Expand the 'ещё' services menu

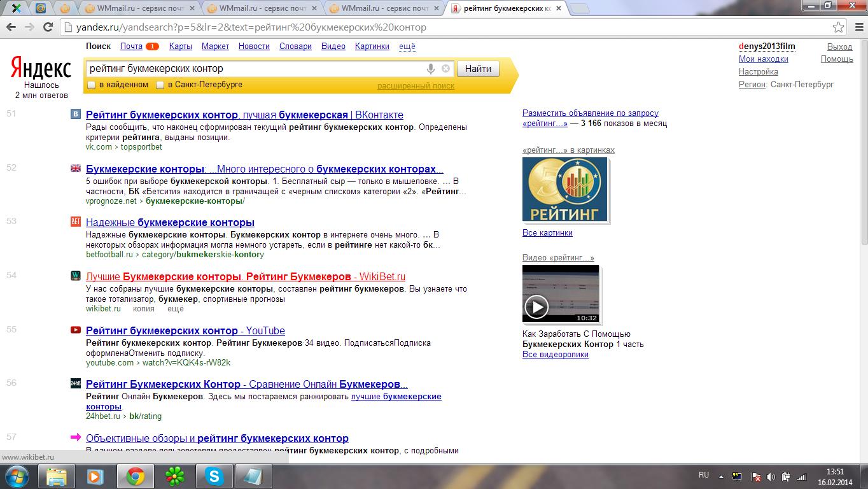407,46
